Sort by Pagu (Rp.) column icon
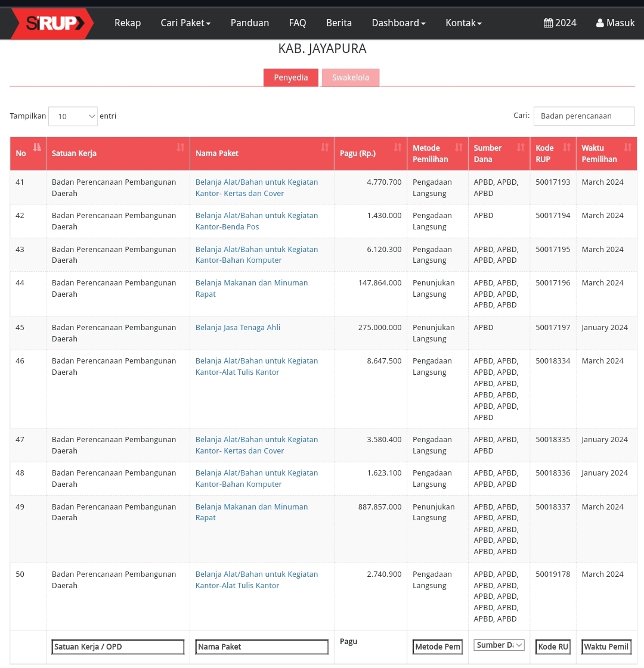644x668 pixels. click(398, 147)
